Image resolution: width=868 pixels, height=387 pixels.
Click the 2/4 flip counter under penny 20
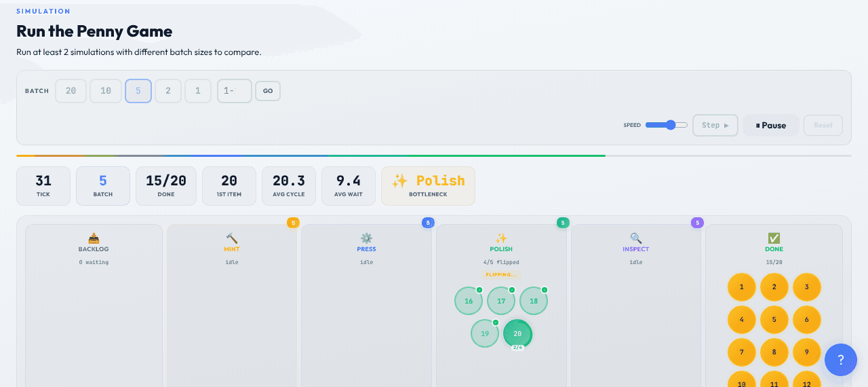coord(517,347)
